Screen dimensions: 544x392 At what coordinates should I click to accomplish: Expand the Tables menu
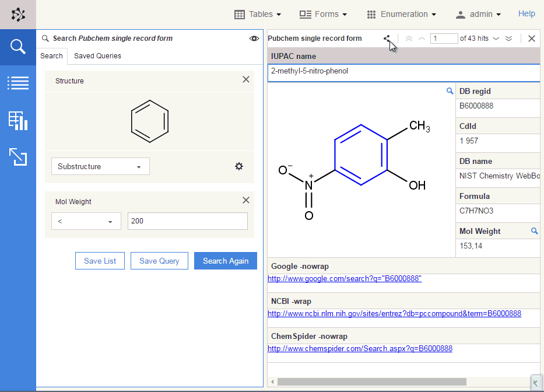(257, 14)
